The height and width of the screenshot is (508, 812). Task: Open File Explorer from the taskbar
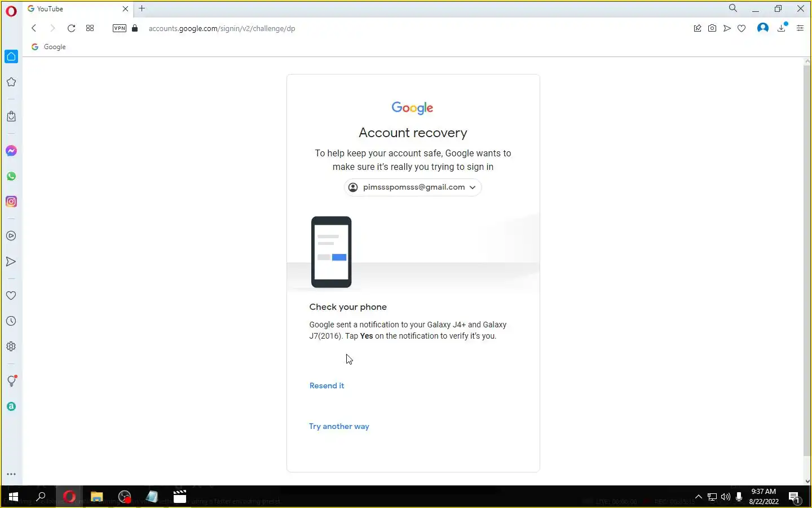pyautogui.click(x=97, y=497)
